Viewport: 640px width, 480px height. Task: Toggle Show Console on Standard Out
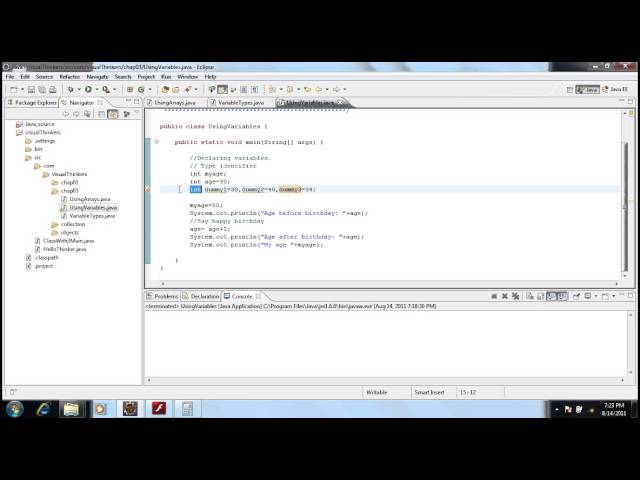pos(551,296)
